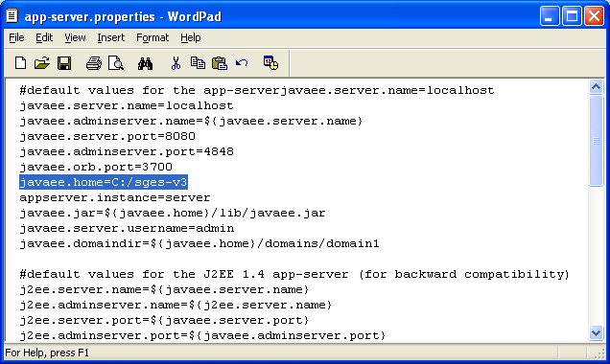
Task: Click the line appserver.instance=server
Action: pyautogui.click(x=115, y=197)
